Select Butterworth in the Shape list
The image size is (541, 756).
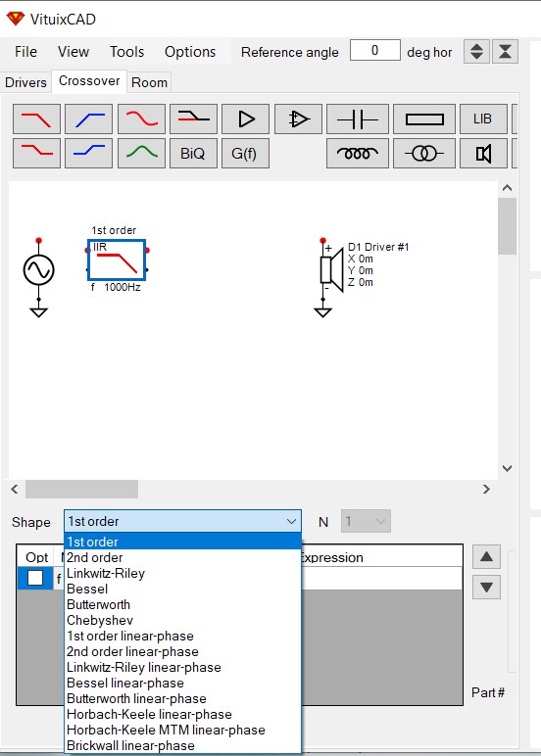[x=183, y=604]
